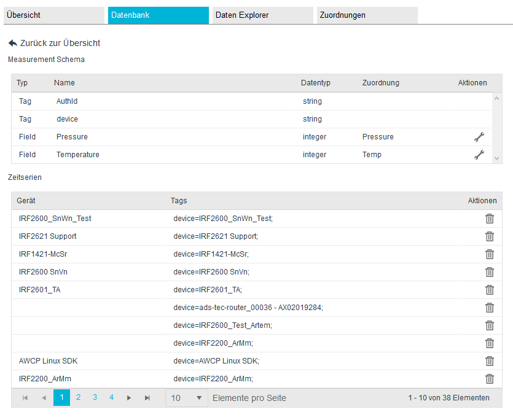The image size is (513, 420).
Task: Click the schema table scroll-up arrow
Action: [x=496, y=98]
